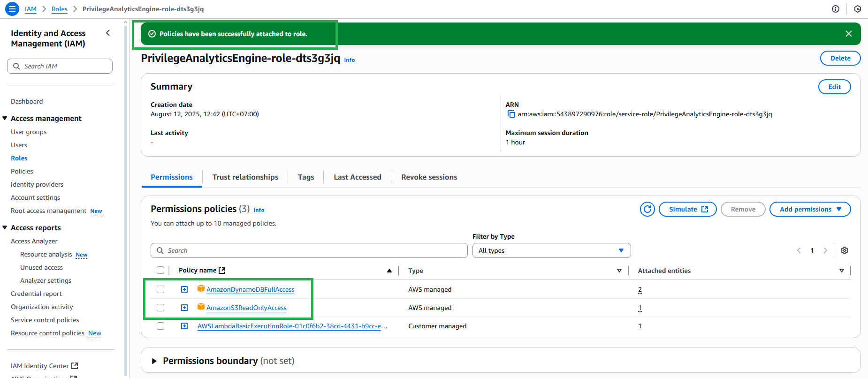Image resolution: width=868 pixels, height=378 pixels.
Task: Check the AmazonS3ReadOnlyAccess row checkbox
Action: [160, 308]
